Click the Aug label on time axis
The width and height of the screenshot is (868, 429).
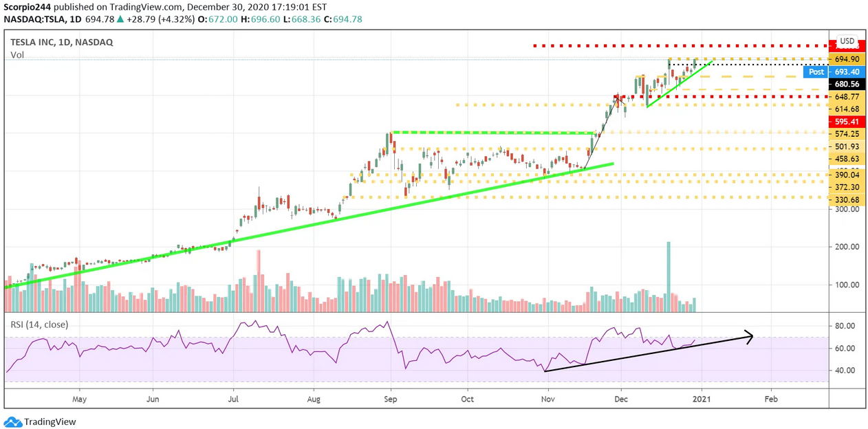tap(314, 398)
